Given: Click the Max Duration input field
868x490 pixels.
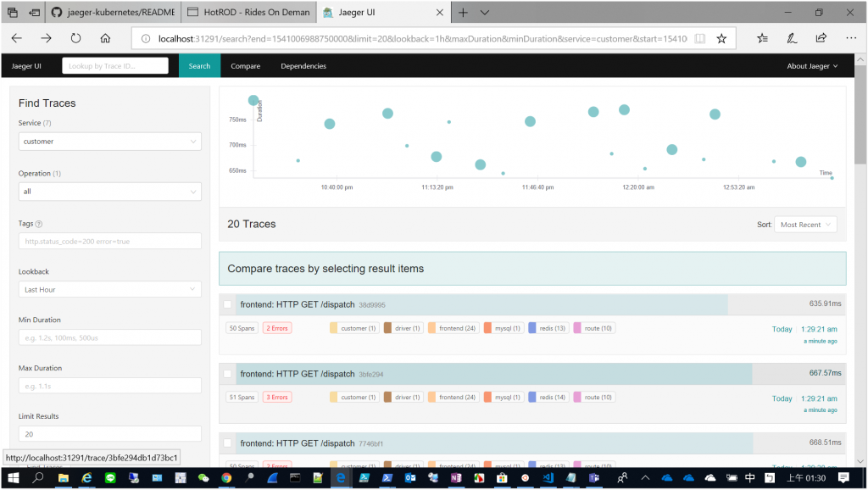Looking at the screenshot, I should 109,386.
